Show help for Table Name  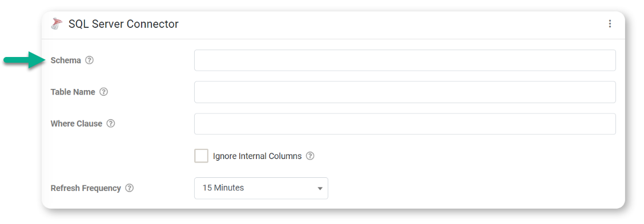tap(104, 92)
